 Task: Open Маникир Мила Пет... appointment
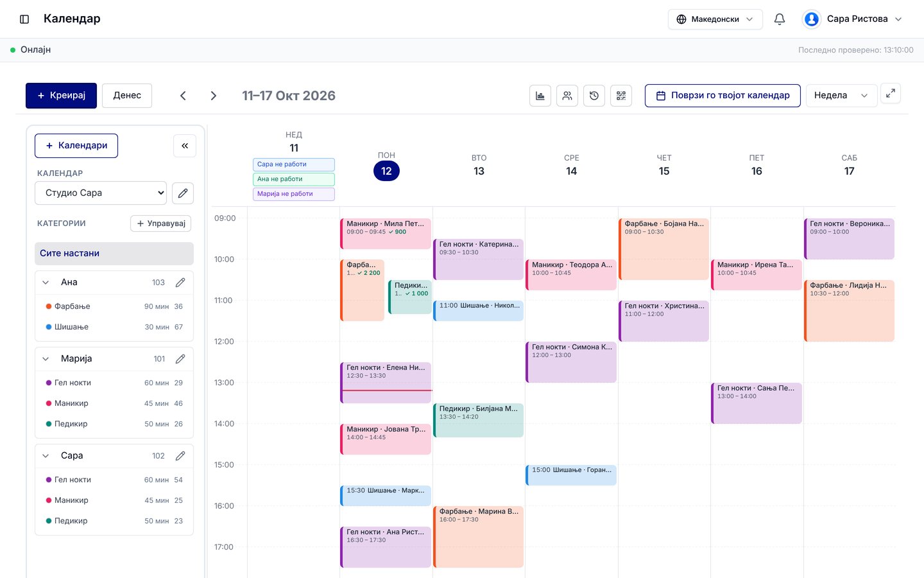(386, 234)
